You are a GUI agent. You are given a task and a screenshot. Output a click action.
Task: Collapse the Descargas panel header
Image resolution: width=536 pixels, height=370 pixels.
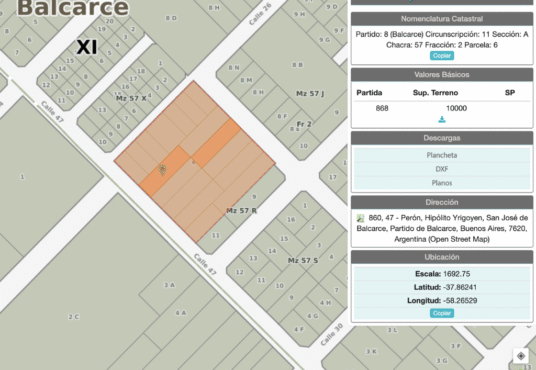pos(442,138)
